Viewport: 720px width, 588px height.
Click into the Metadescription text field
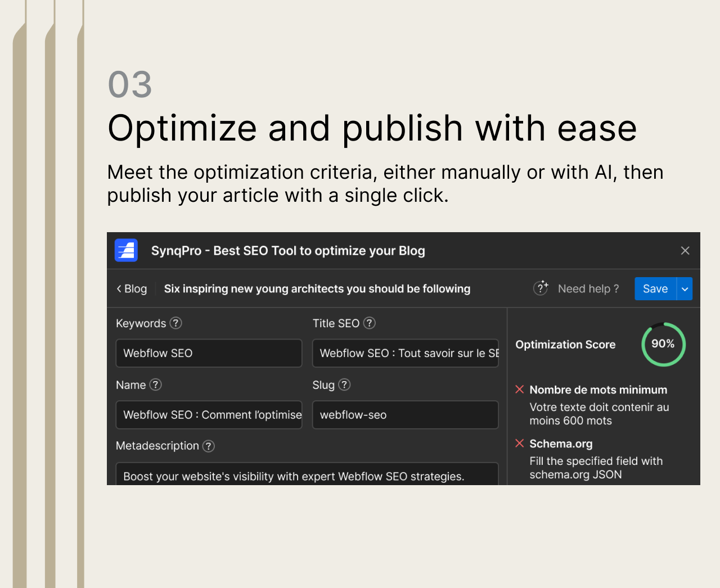[x=307, y=474]
